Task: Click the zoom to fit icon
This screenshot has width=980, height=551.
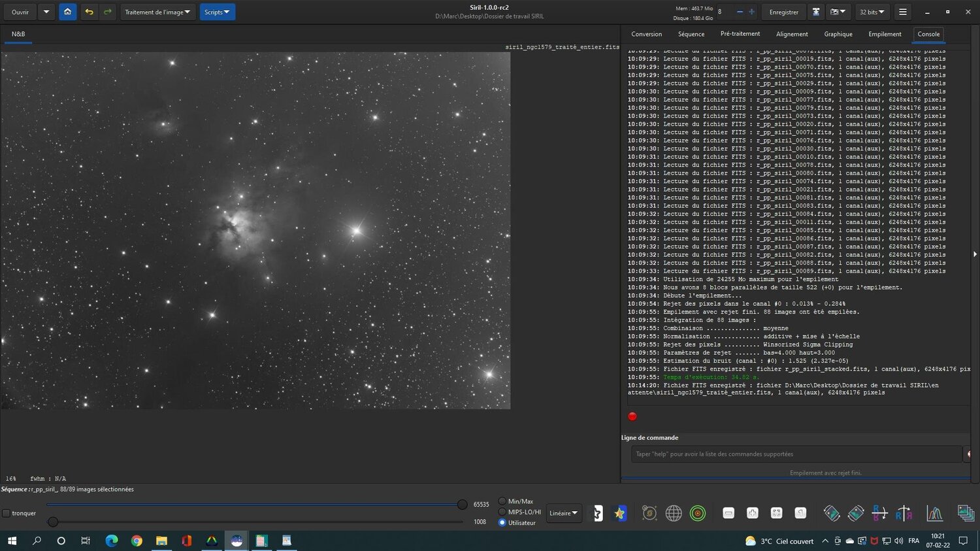Action: [777, 514]
